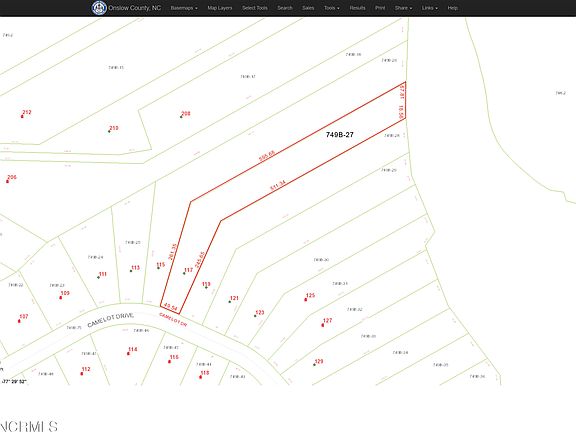The width and height of the screenshot is (576, 432).
Task: Open Map Layers panel
Action: tap(220, 8)
